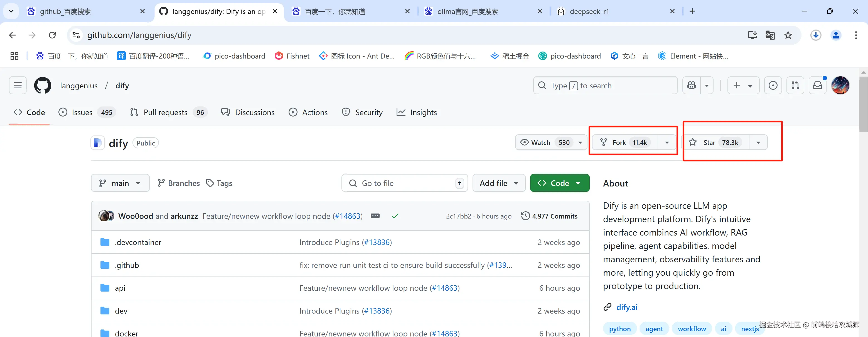Open the notifications inbox icon

pyautogui.click(x=817, y=85)
